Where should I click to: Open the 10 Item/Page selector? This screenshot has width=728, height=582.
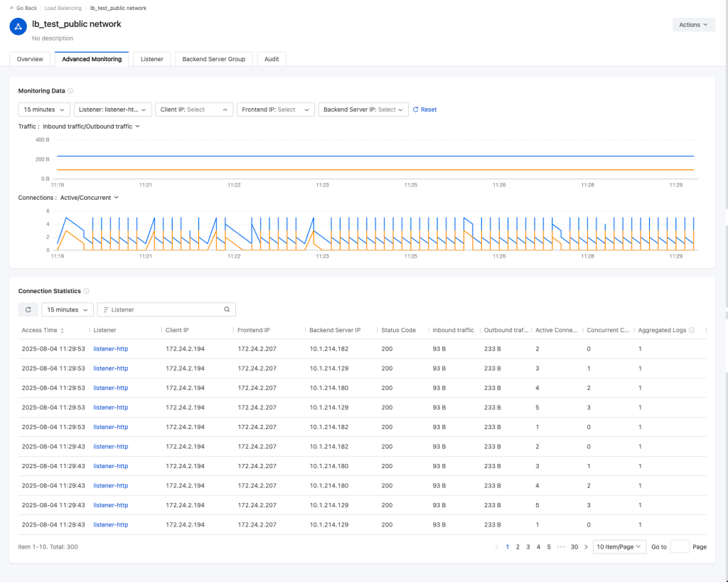(619, 547)
